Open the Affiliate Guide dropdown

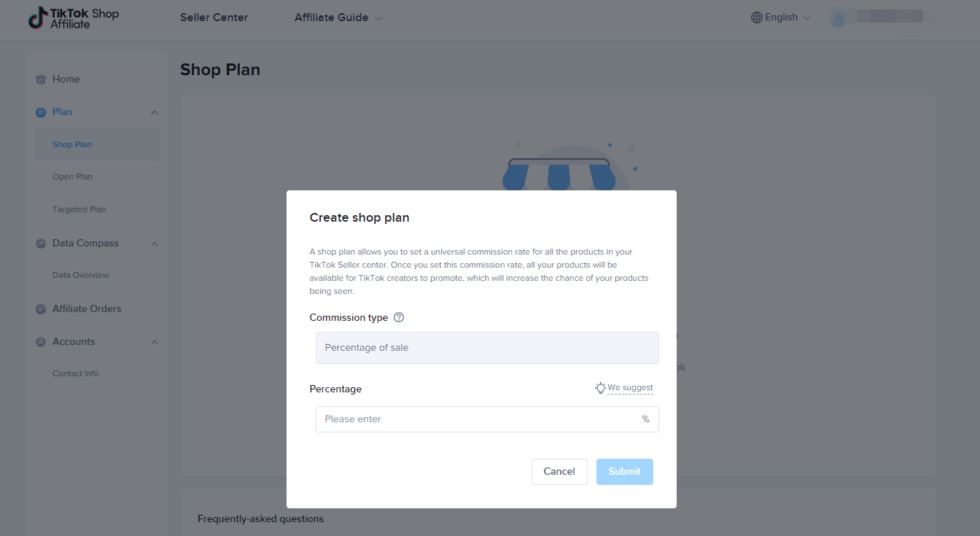pos(338,18)
